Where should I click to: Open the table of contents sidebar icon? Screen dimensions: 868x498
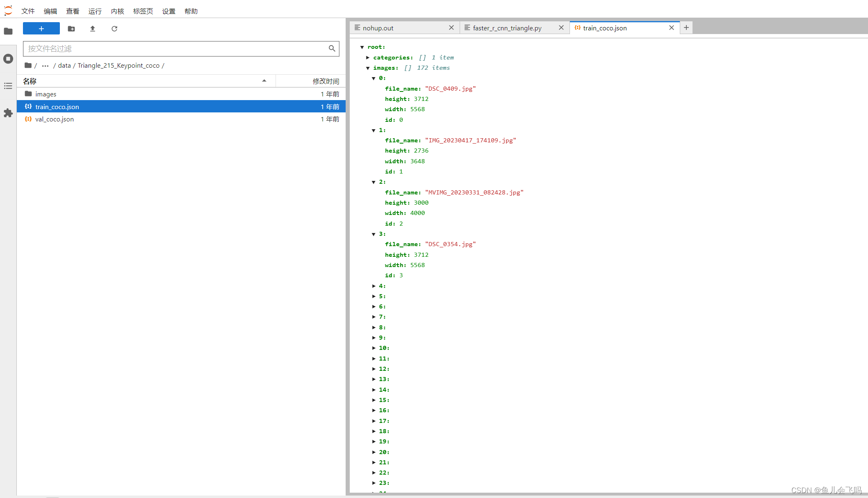8,86
